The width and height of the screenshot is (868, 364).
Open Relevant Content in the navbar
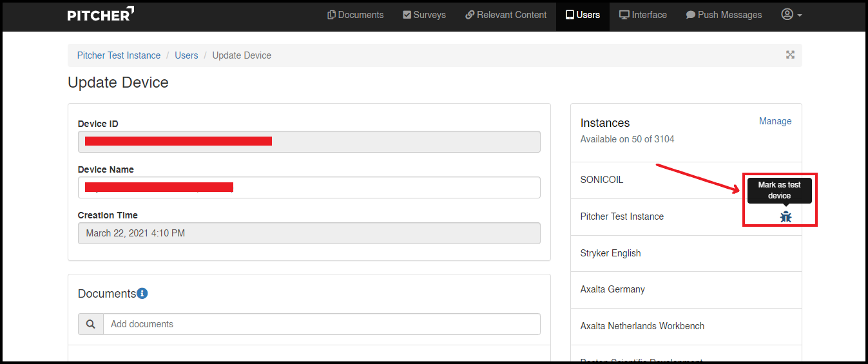506,15
